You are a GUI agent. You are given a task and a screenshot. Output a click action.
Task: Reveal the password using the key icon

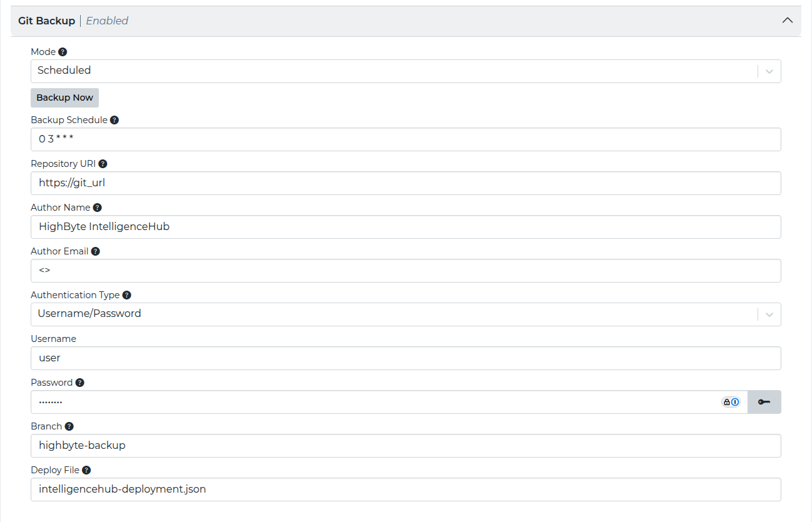coord(764,401)
